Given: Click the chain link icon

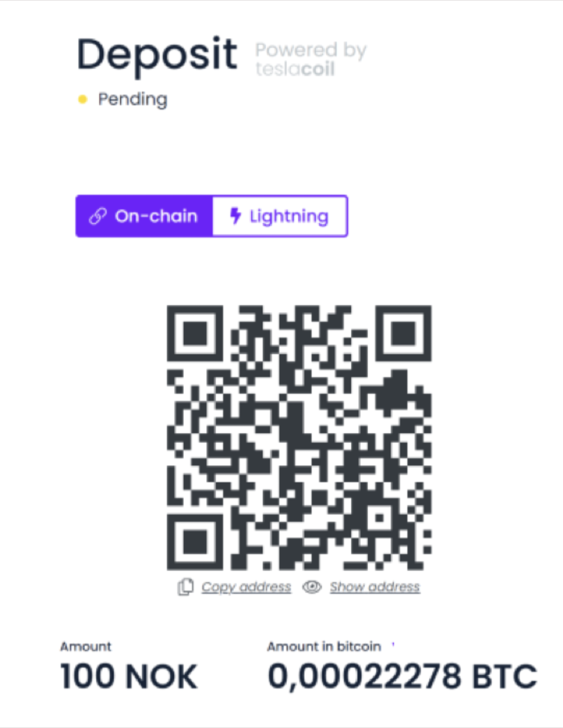Looking at the screenshot, I should tap(98, 216).
